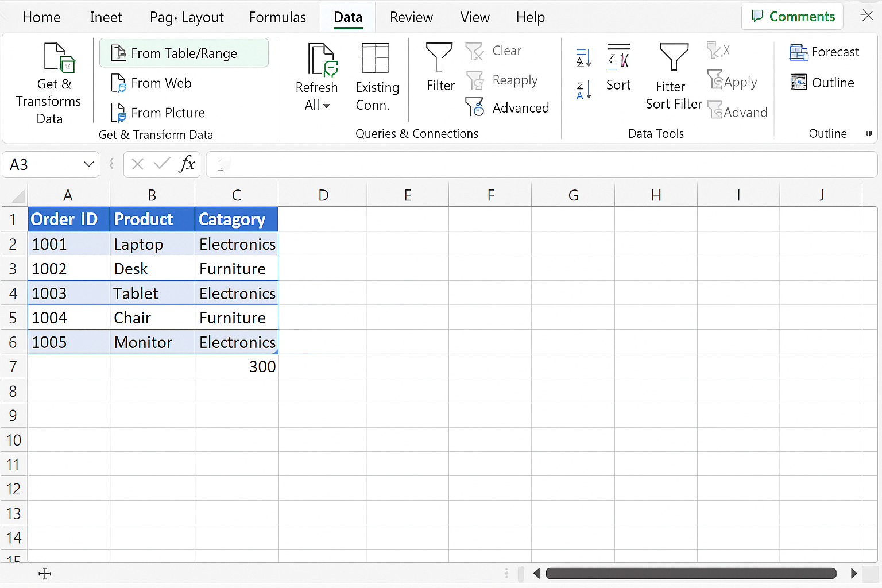
Task: Click the Get & Transforms Data icon
Action: (x=59, y=57)
